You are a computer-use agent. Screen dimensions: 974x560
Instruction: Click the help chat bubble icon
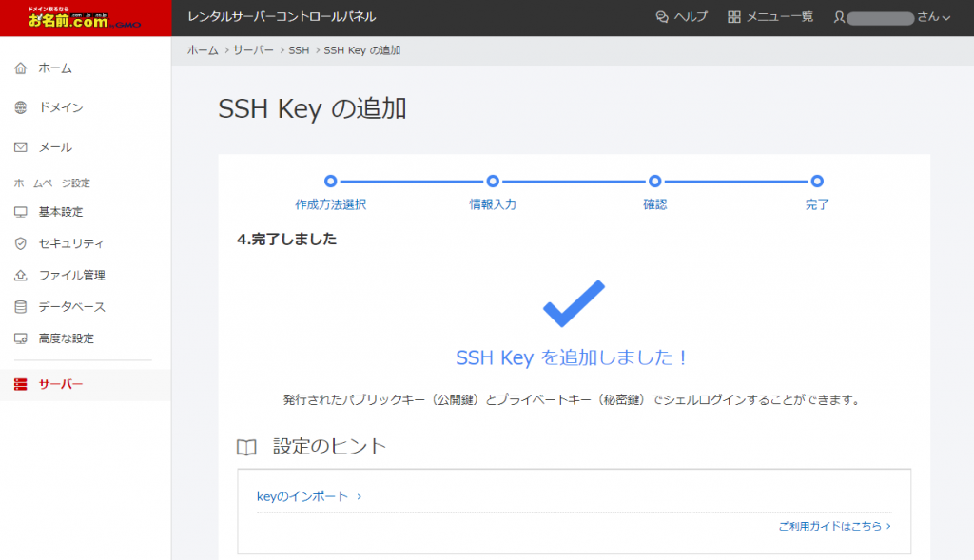[x=662, y=17]
